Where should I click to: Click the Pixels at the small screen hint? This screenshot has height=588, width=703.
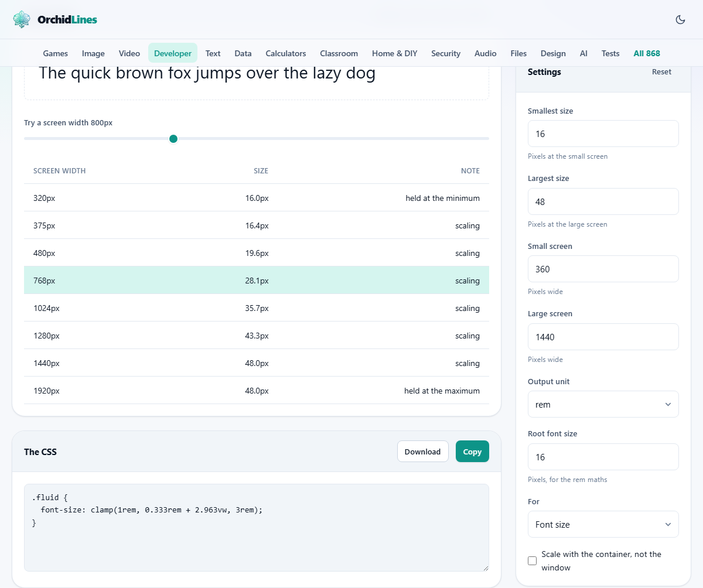click(x=568, y=156)
